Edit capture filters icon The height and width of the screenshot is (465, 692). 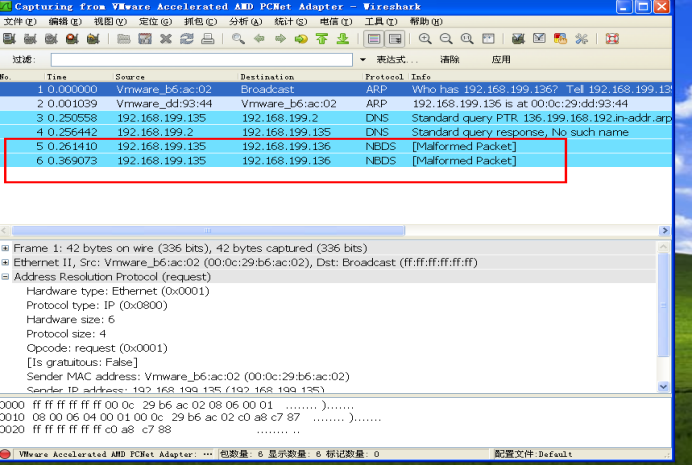pos(518,39)
